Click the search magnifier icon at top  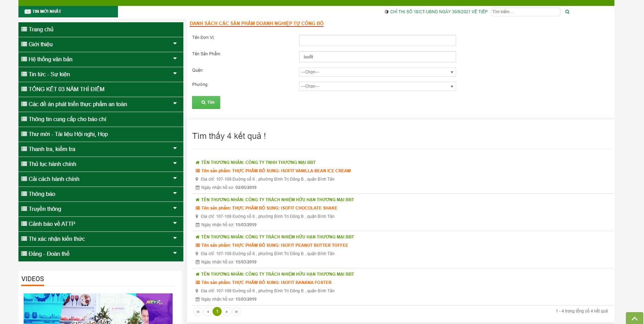(567, 12)
